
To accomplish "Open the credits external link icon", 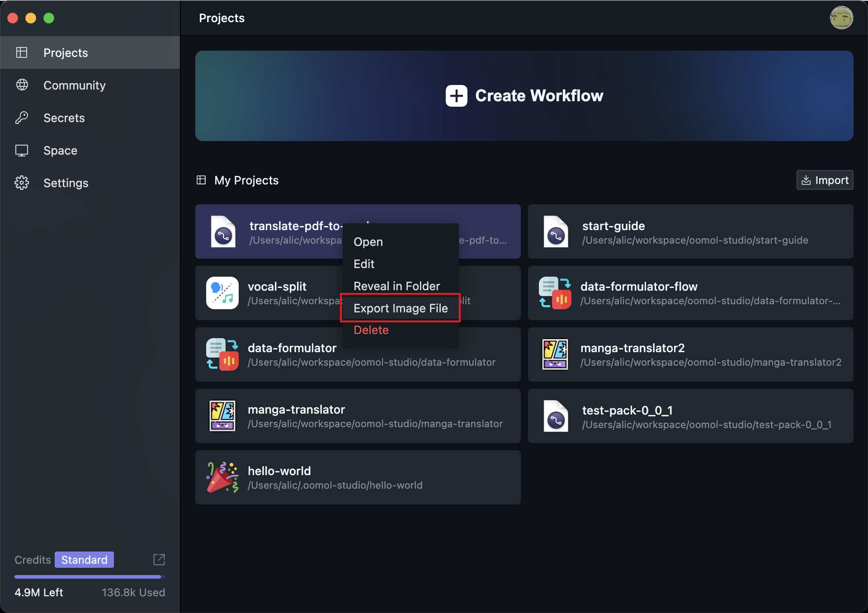I will click(159, 560).
